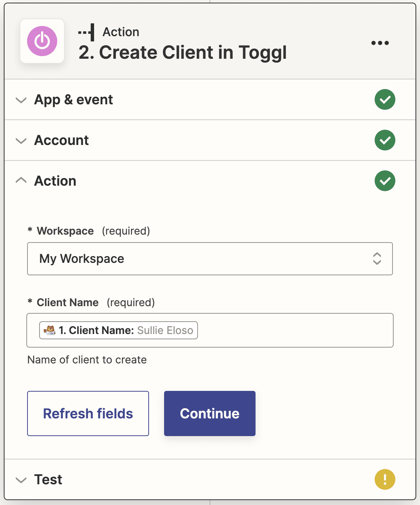Click the step title Create Client in Toggl
The image size is (420, 505).
coord(183,52)
